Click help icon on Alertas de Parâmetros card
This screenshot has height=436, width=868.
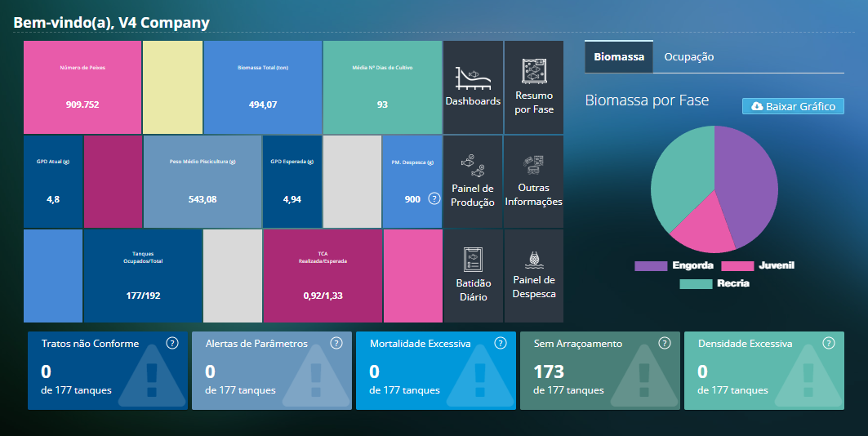click(x=336, y=343)
